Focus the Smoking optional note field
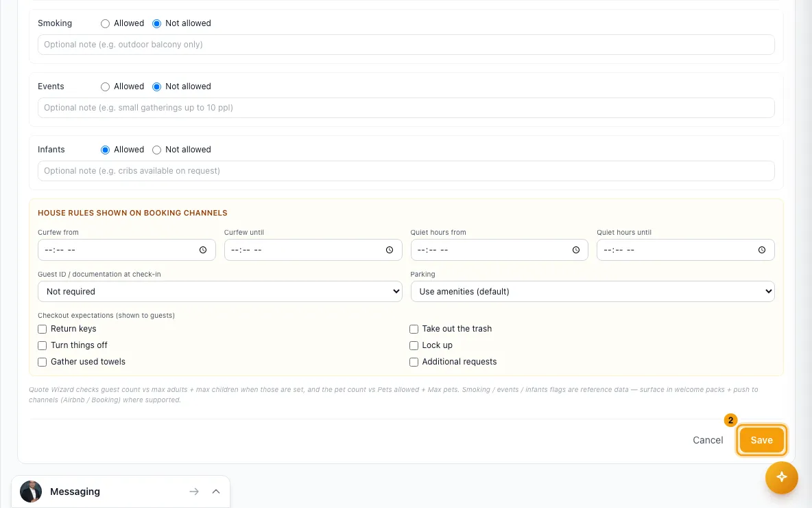The height and width of the screenshot is (508, 812). [x=406, y=45]
